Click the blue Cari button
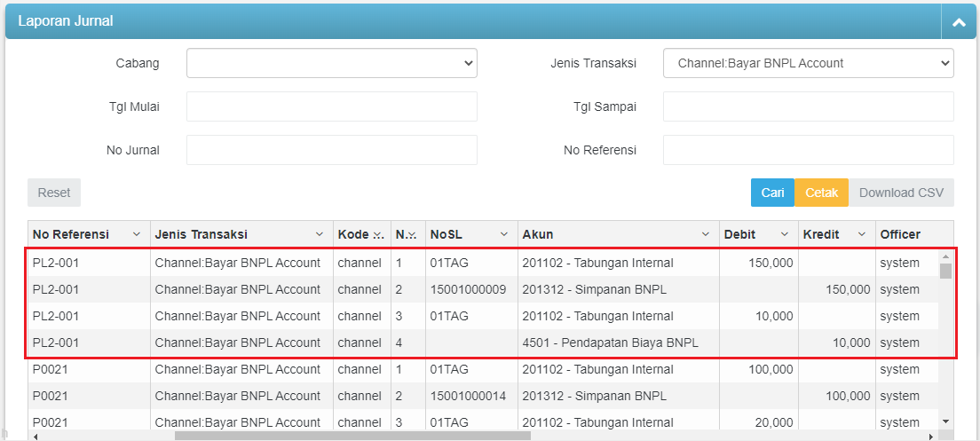Viewport: 980px width, 441px height. click(772, 193)
